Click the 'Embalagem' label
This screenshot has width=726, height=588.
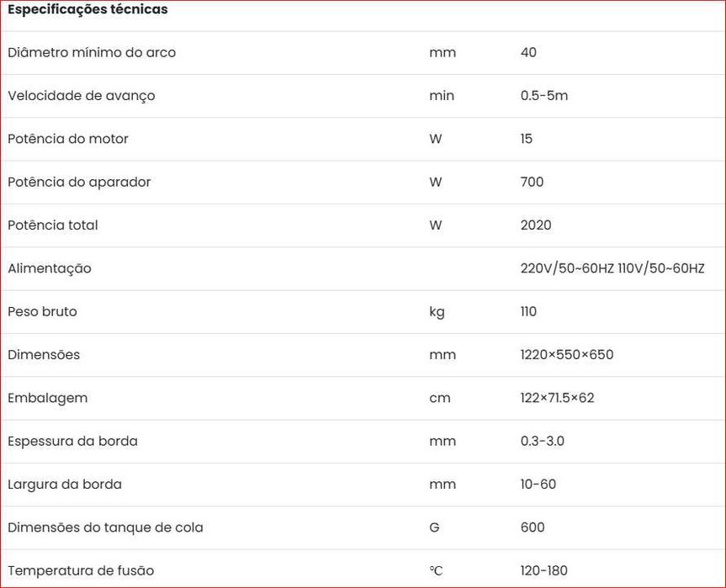48,398
